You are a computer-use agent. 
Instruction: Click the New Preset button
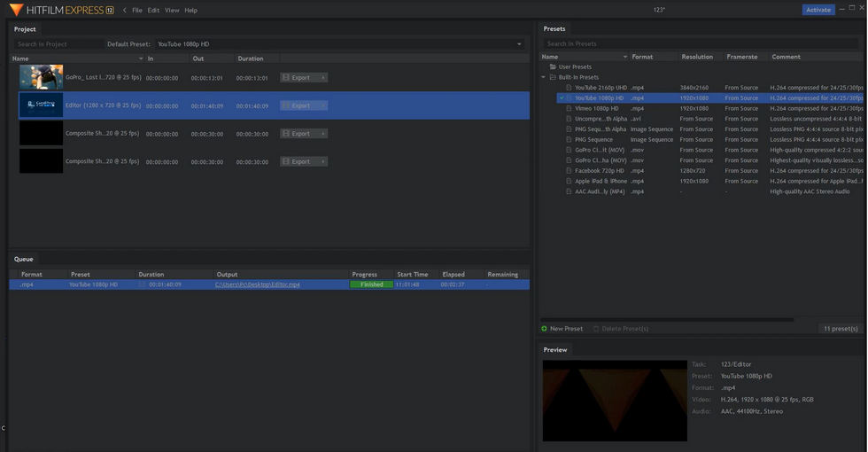pos(562,329)
